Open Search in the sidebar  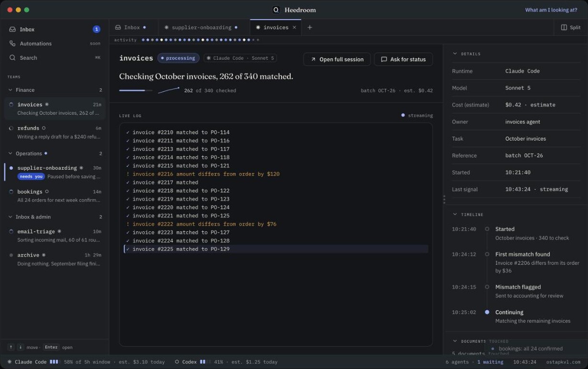click(54, 58)
